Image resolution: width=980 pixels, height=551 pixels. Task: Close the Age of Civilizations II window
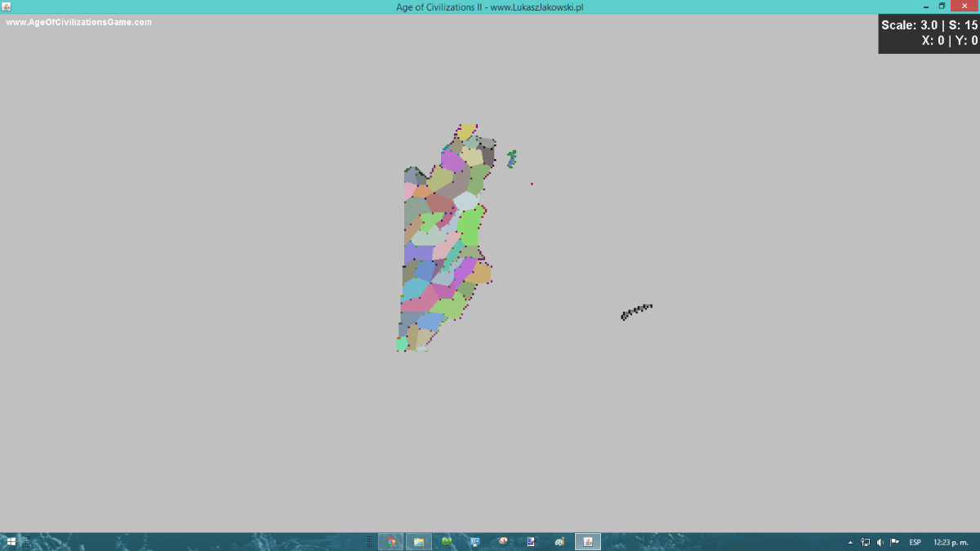pyautogui.click(x=964, y=7)
